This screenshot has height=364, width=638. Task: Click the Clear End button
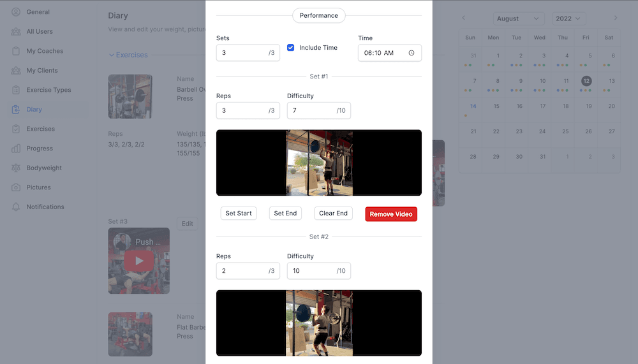click(x=333, y=213)
